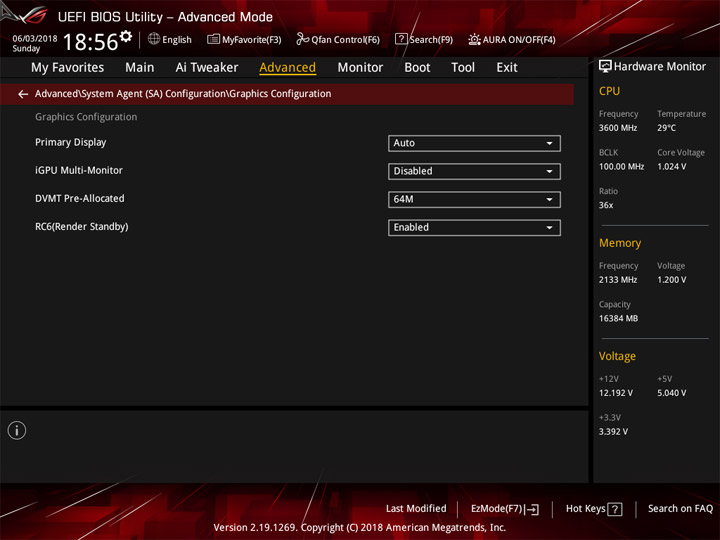
Task: Click +3.3V reading 3.392 V
Action: [x=613, y=432]
